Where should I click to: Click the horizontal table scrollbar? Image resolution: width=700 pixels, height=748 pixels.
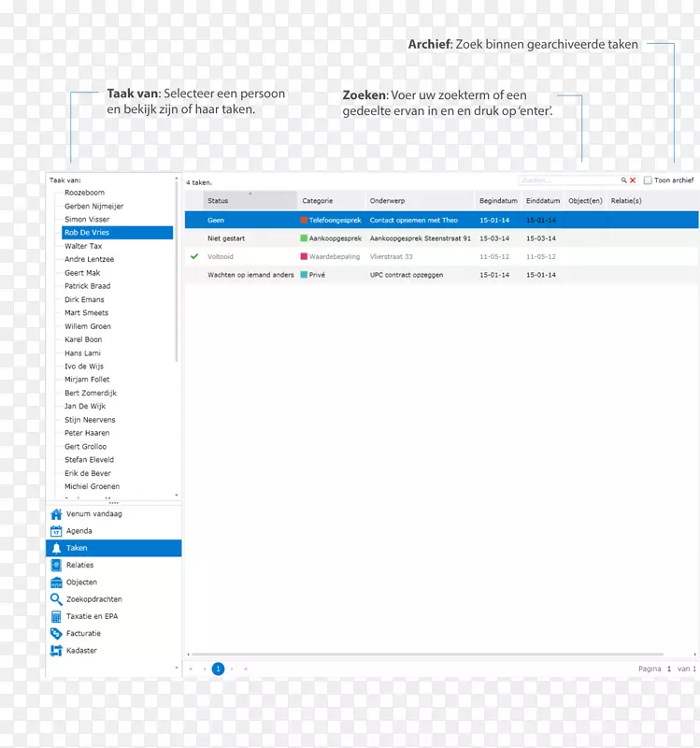[427, 654]
